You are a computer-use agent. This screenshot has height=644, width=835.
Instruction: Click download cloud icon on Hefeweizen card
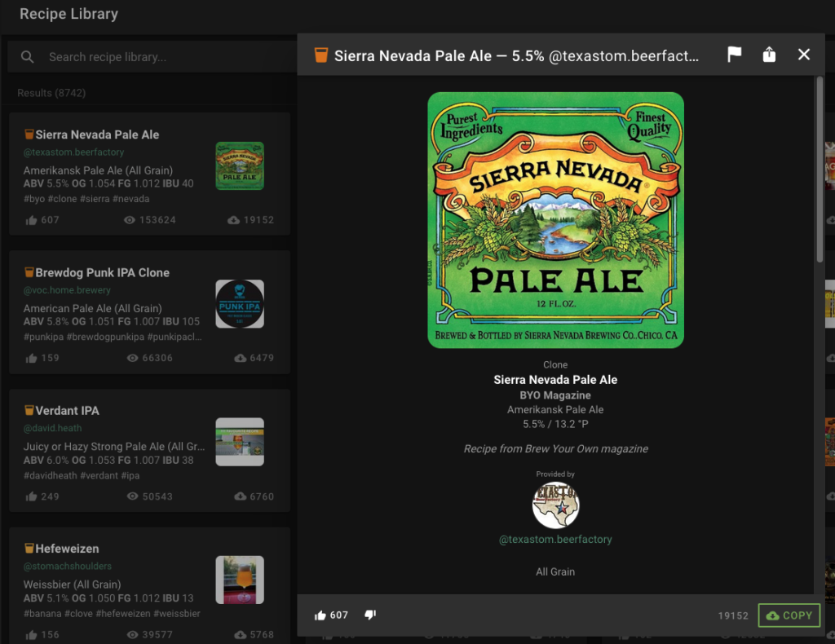(x=241, y=634)
